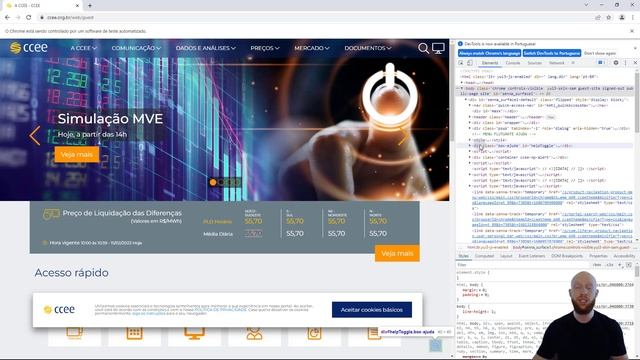
Task: Open the COMUNICAÇÃO menu dropdown
Action: 136,48
